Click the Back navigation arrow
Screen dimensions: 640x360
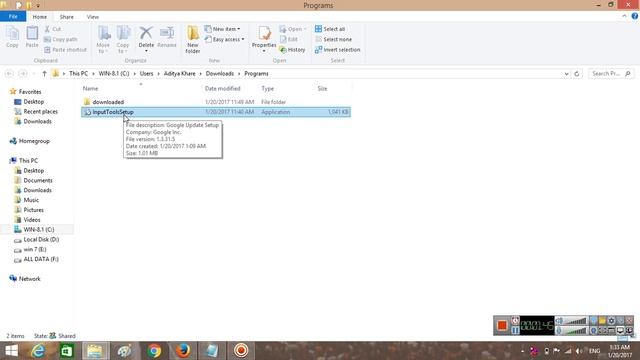[9, 74]
